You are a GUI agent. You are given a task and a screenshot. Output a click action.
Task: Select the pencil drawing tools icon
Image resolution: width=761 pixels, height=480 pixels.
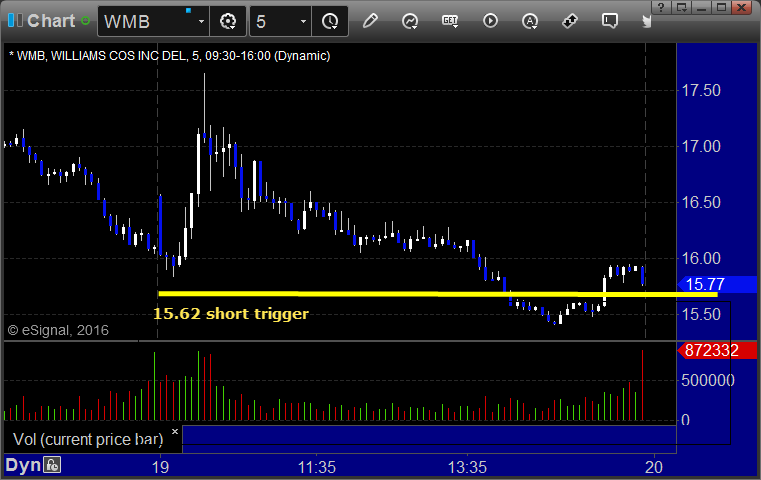click(x=370, y=21)
